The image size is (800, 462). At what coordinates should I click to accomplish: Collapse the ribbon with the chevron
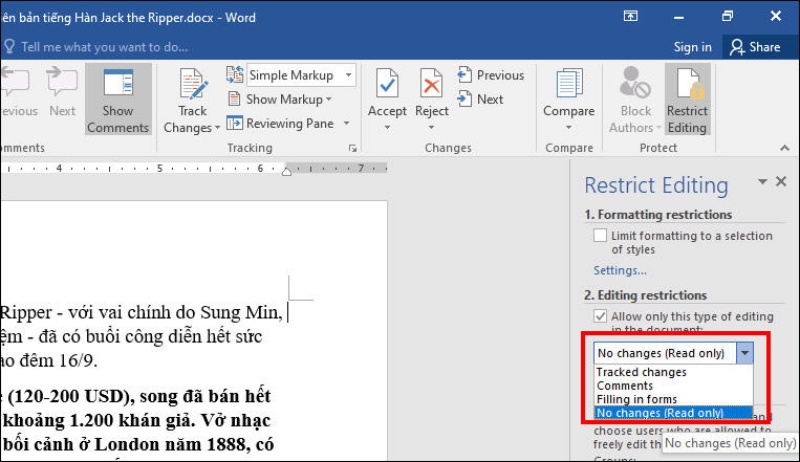click(785, 148)
